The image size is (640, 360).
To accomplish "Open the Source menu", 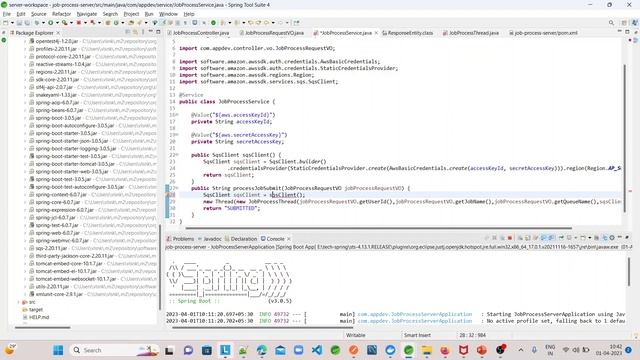I will tap(38, 14).
